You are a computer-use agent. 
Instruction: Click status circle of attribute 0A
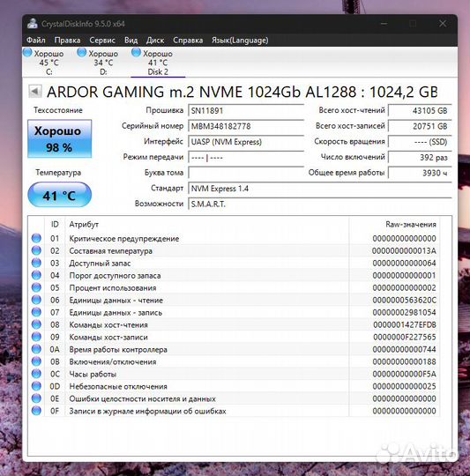36,349
